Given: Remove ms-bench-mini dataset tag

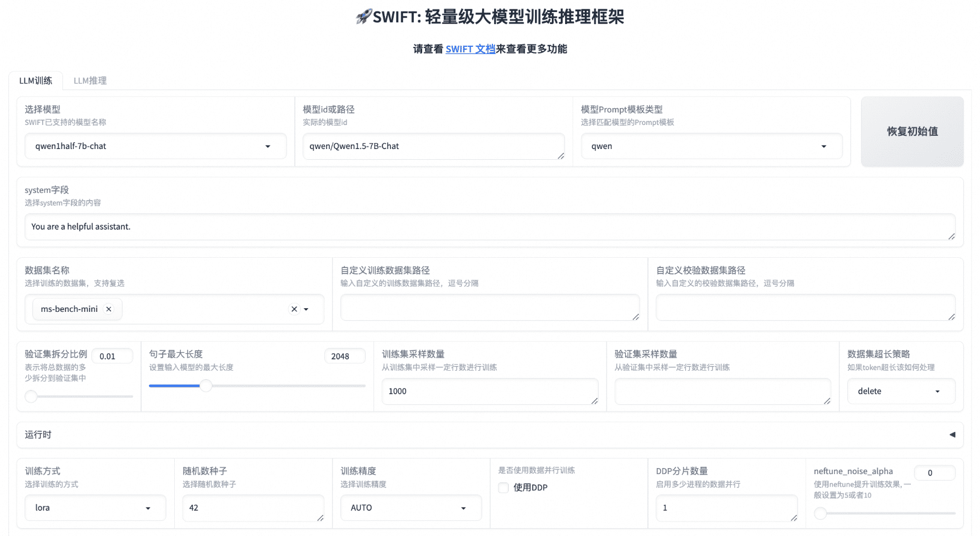Looking at the screenshot, I should pyautogui.click(x=109, y=309).
